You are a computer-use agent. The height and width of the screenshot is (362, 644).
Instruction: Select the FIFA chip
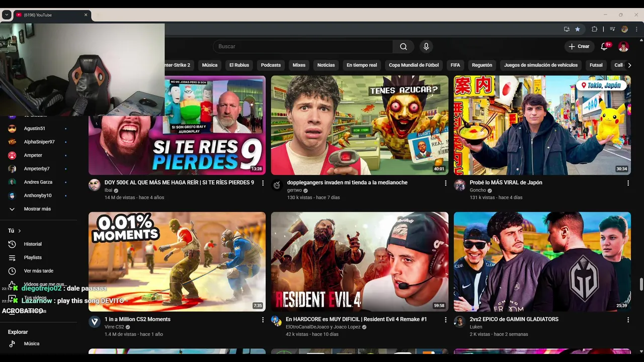tap(455, 65)
